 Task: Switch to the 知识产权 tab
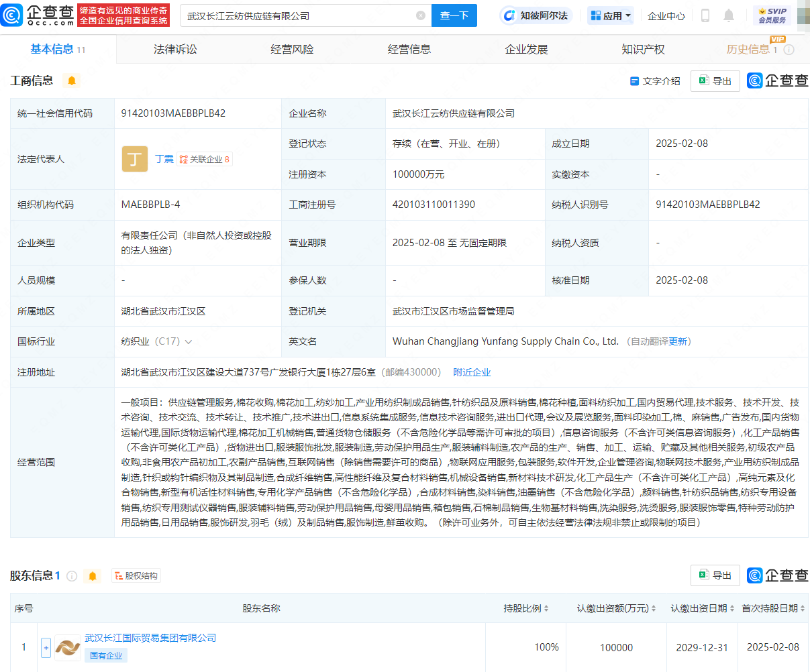coord(643,48)
